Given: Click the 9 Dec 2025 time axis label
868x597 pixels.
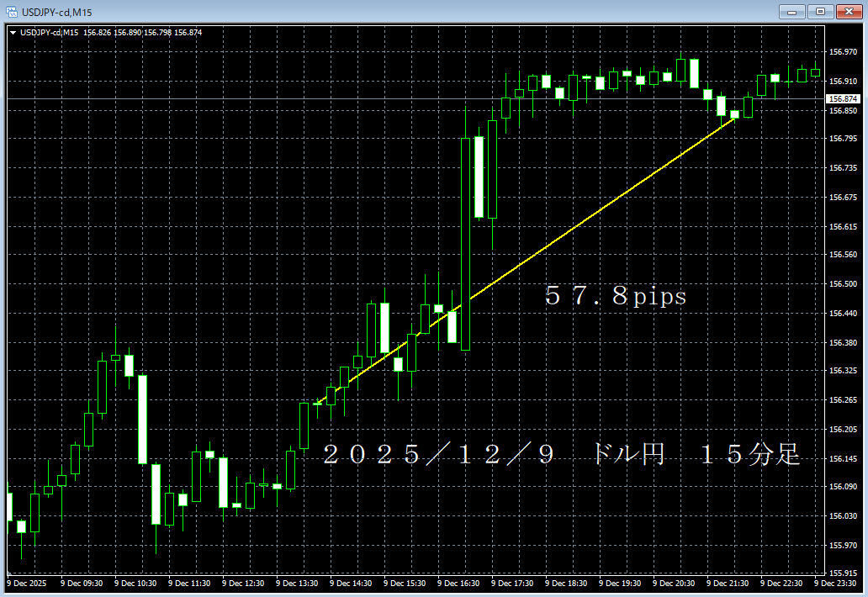Looking at the screenshot, I should pos(27,582).
